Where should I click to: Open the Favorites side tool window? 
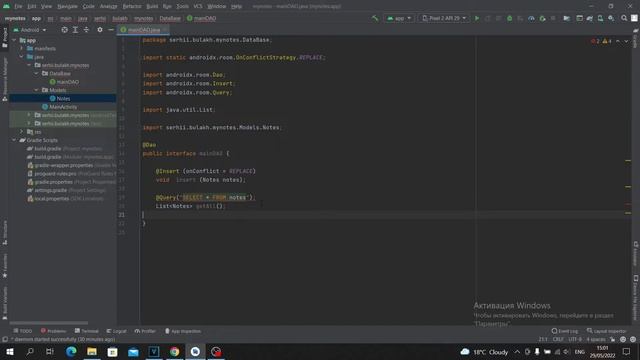tap(5, 266)
